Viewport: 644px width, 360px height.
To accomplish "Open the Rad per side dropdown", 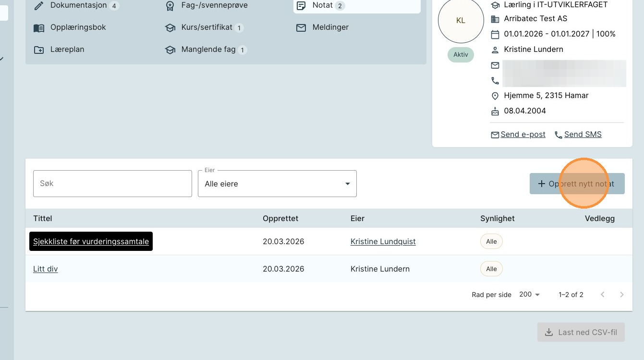I will [x=530, y=295].
